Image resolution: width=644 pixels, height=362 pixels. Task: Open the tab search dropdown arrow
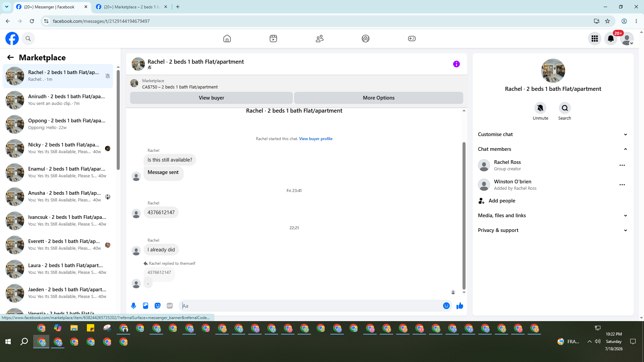point(7,7)
